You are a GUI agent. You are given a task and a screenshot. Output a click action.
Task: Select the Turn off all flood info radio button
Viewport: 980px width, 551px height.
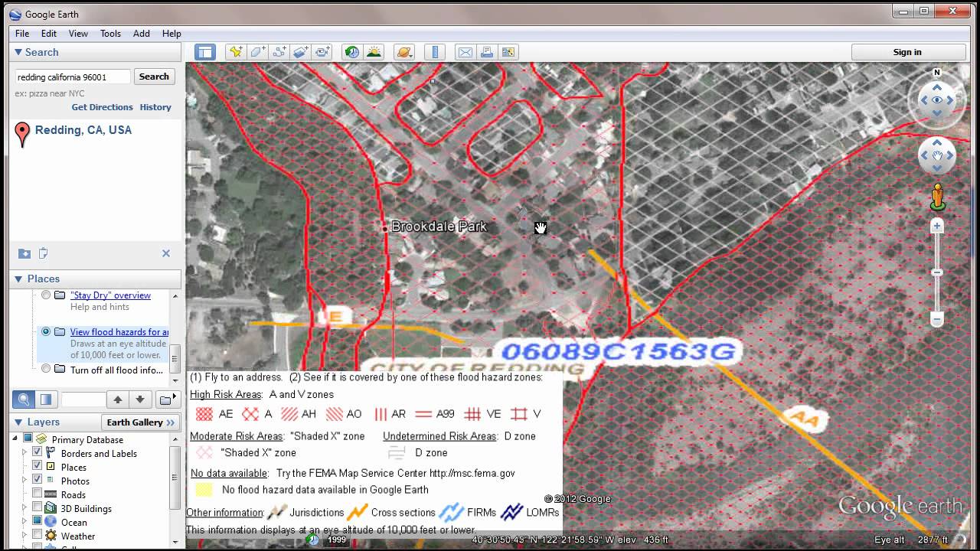tap(46, 369)
